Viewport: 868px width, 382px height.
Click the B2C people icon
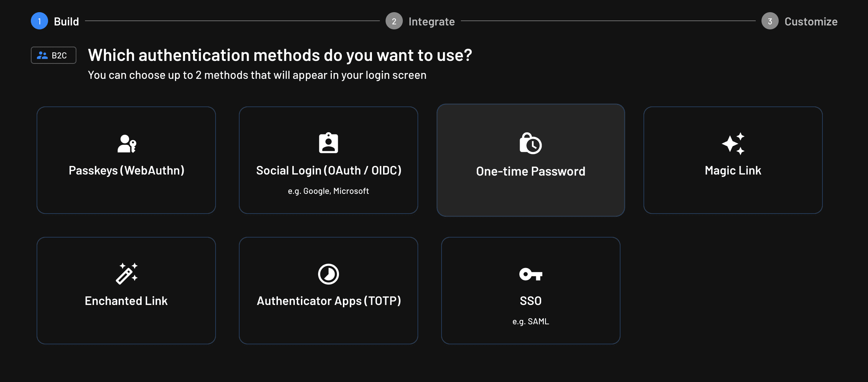pyautogui.click(x=42, y=56)
